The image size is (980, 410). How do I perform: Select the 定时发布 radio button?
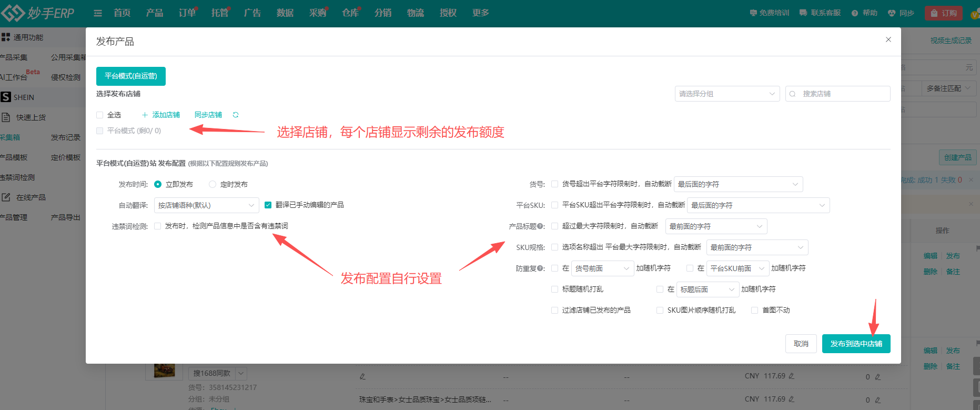(213, 184)
